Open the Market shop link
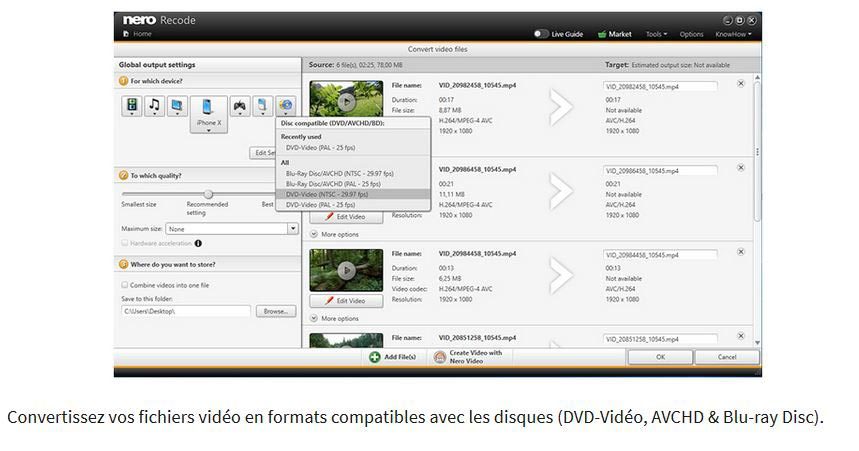The height and width of the screenshot is (451, 859). tap(615, 34)
